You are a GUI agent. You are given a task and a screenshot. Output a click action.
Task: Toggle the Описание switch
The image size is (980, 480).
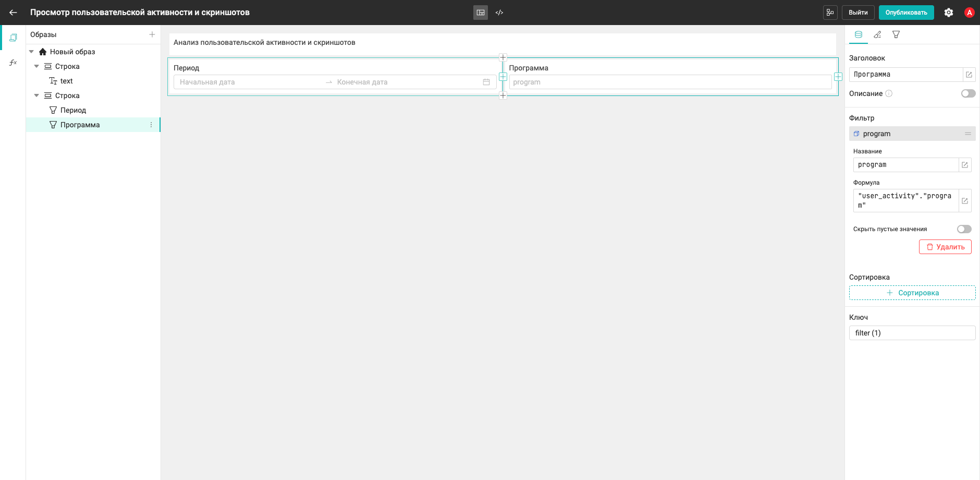[x=968, y=93]
